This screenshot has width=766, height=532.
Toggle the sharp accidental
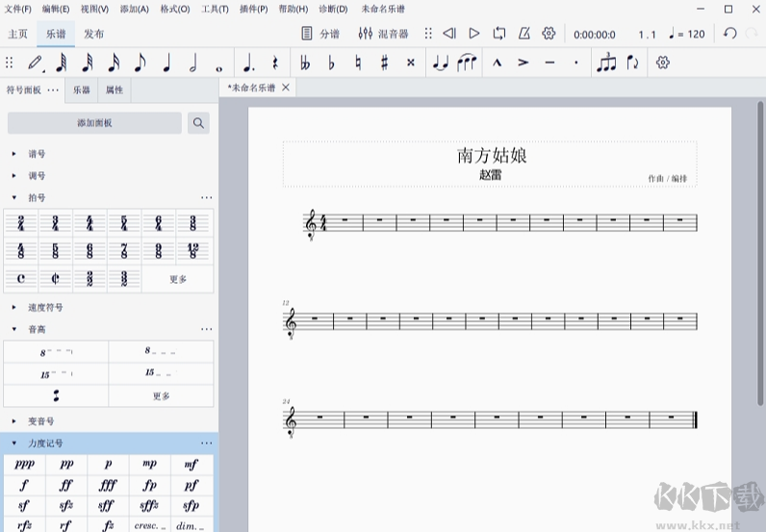[385, 63]
